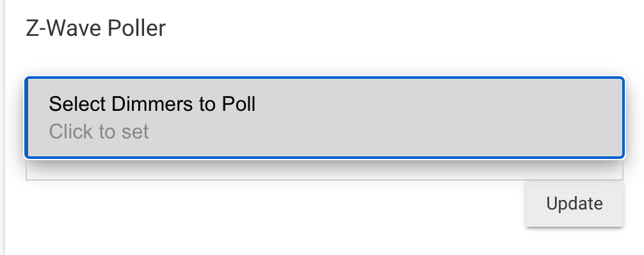Expand the dimmer device selection field

click(x=325, y=117)
